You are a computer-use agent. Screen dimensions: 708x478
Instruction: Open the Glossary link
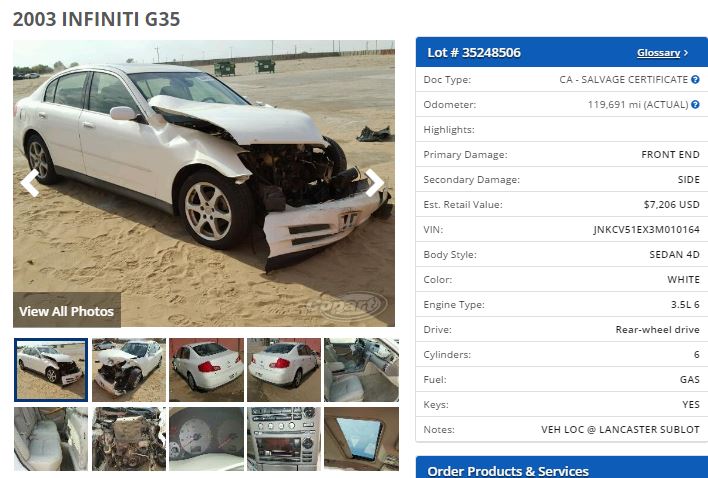tap(662, 53)
